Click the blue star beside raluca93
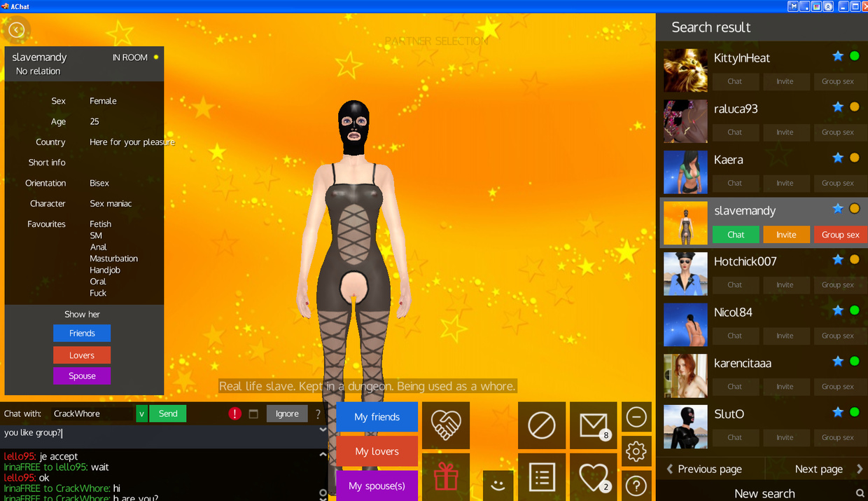The height and width of the screenshot is (501, 868). point(838,107)
